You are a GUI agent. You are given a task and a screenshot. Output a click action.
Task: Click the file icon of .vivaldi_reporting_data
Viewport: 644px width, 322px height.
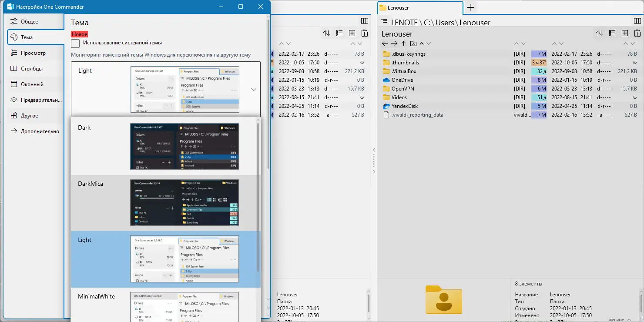(x=386, y=115)
